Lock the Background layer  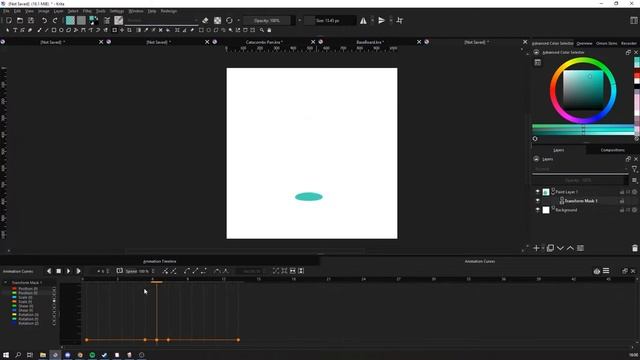pos(622,210)
